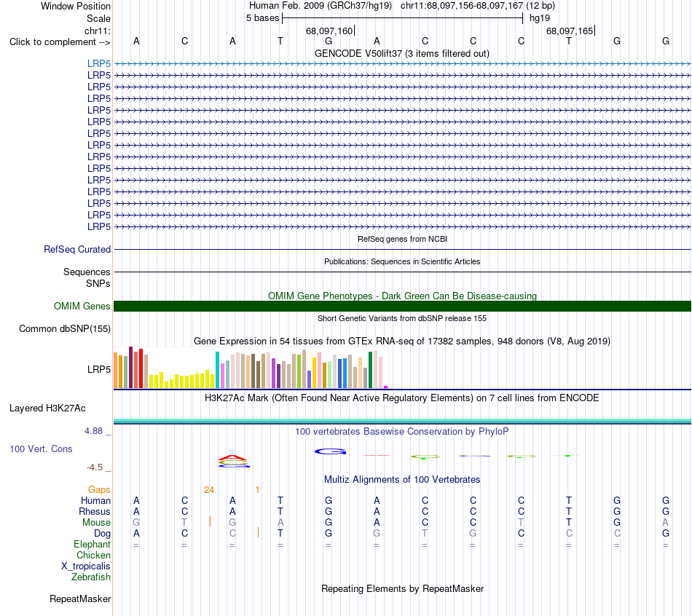The image size is (692, 616).
Task: Click the 5 bases scale bar
Action: click(403, 18)
